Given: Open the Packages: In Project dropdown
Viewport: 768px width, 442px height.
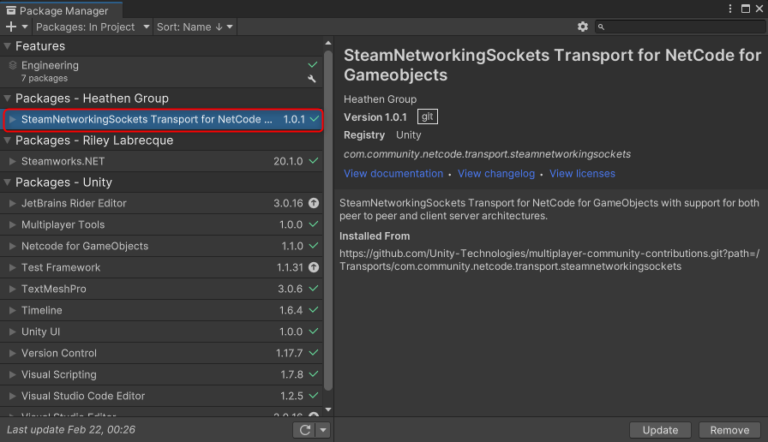Looking at the screenshot, I should (93, 27).
